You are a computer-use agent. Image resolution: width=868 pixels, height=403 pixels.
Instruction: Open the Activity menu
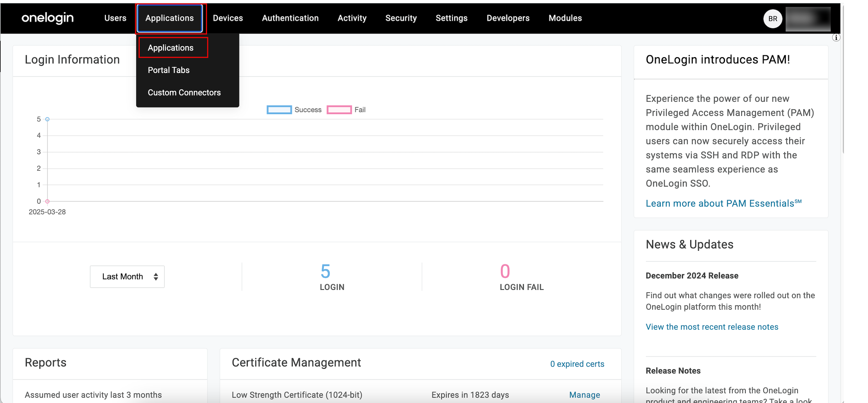point(352,18)
